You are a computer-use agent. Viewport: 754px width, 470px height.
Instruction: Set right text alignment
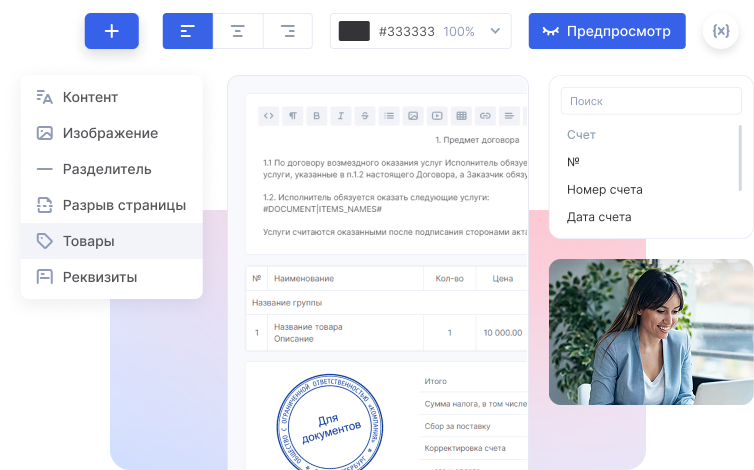[288, 31]
